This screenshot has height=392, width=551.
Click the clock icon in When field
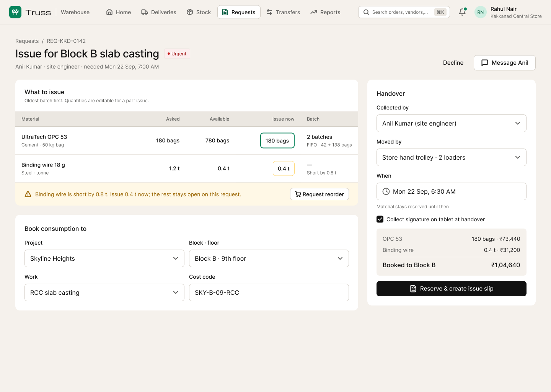[386, 191]
